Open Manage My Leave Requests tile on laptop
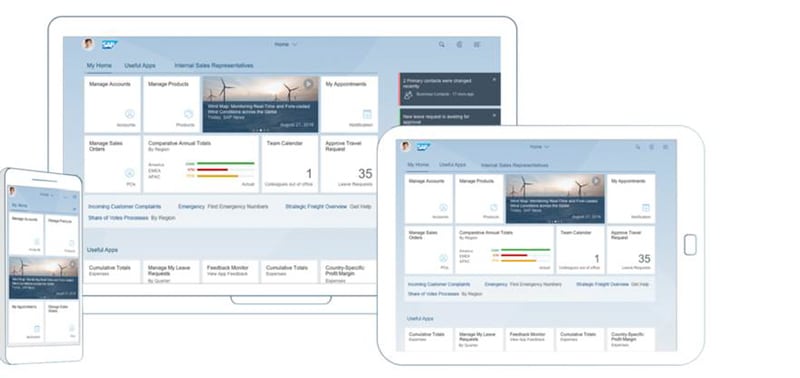Image resolution: width=800 pixels, height=378 pixels. click(171, 272)
